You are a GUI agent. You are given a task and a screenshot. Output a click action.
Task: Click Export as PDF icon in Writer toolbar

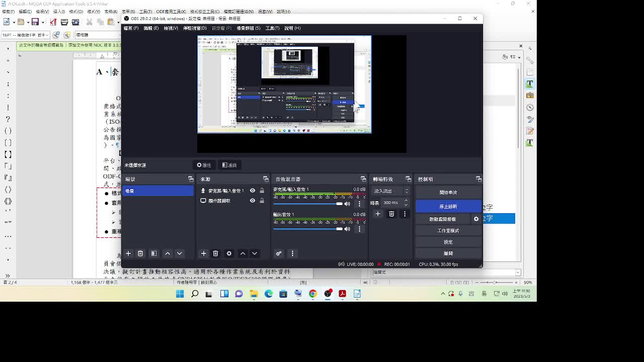[53, 22]
